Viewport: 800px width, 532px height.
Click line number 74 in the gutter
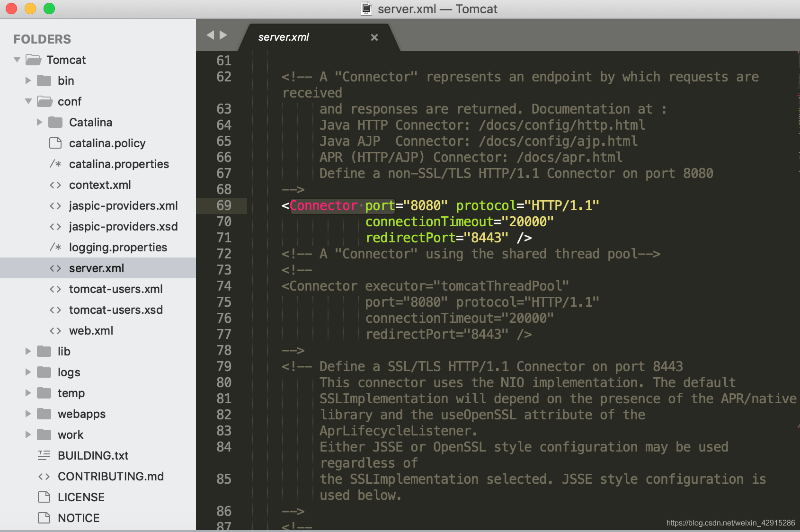(x=224, y=286)
